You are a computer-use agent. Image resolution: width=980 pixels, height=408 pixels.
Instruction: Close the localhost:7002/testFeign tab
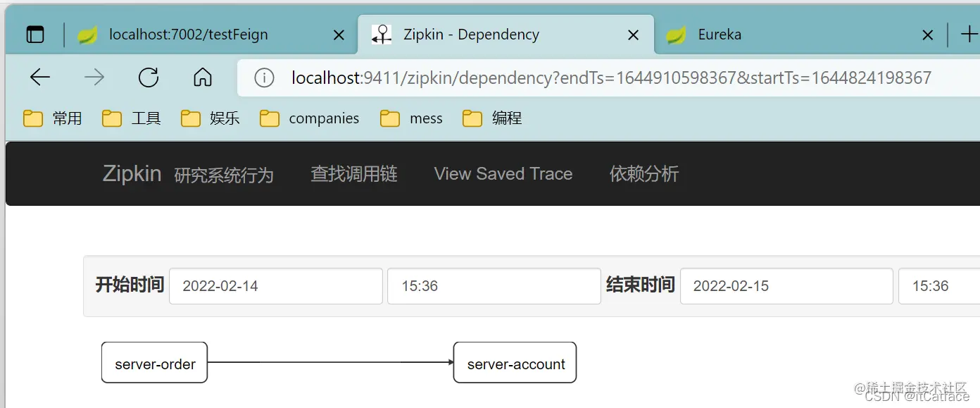point(339,35)
